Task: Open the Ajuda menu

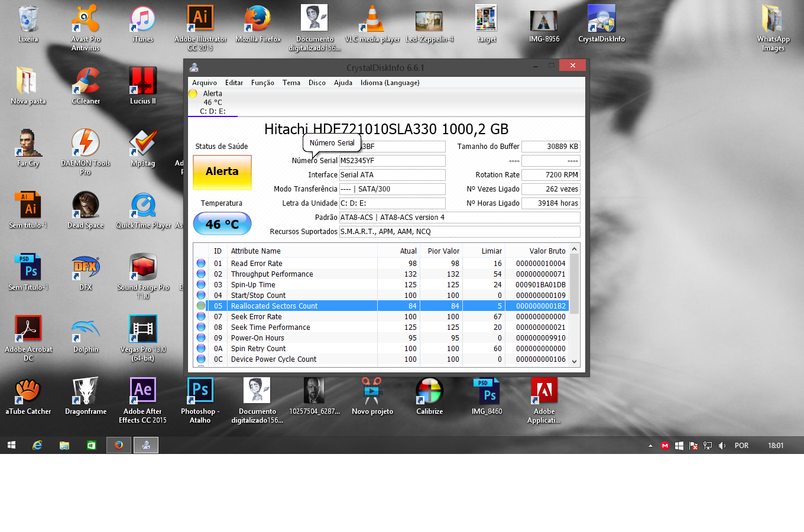Action: click(x=343, y=83)
